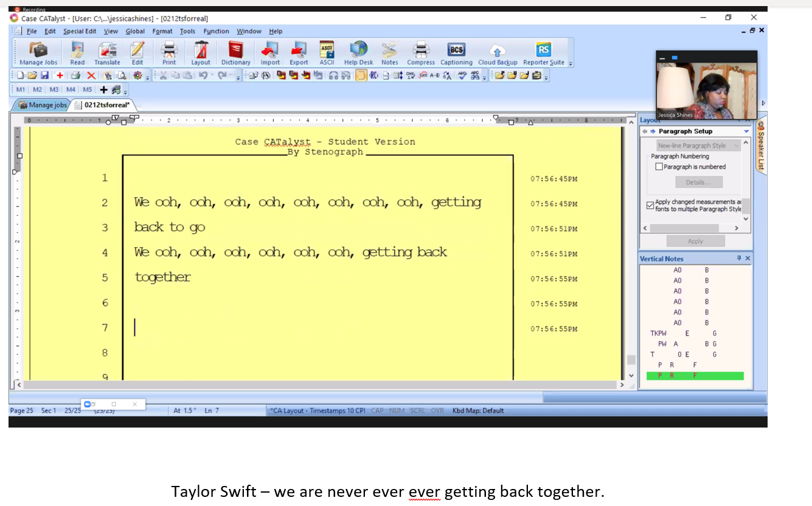The height and width of the screenshot is (506, 812).
Task: Open the dropdown arrow next to Undo
Action: [212, 75]
